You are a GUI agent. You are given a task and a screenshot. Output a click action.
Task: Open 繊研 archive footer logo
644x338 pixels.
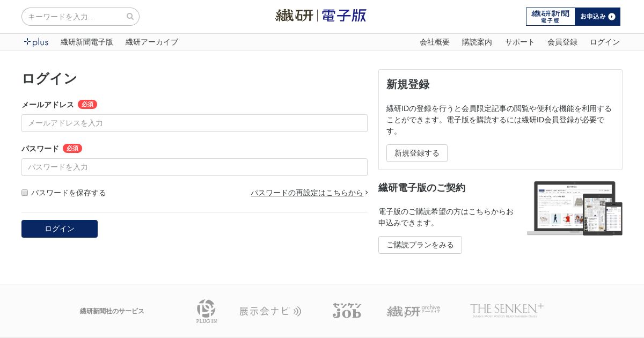413,311
